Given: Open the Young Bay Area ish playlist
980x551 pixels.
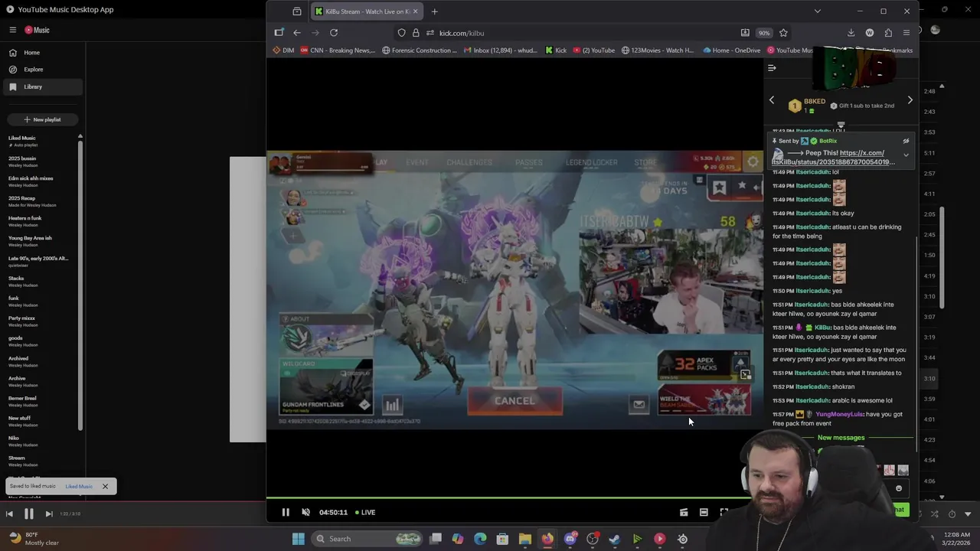Looking at the screenshot, I should click(x=38, y=241).
